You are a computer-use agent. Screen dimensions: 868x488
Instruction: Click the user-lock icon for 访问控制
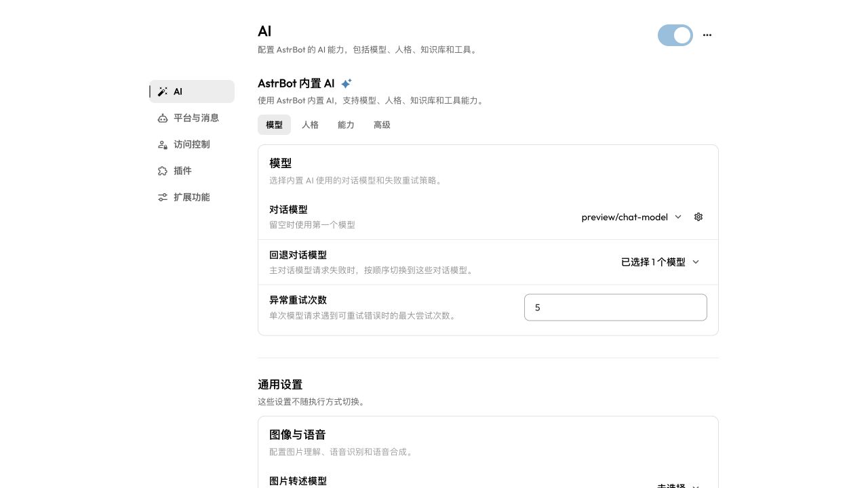(x=163, y=144)
